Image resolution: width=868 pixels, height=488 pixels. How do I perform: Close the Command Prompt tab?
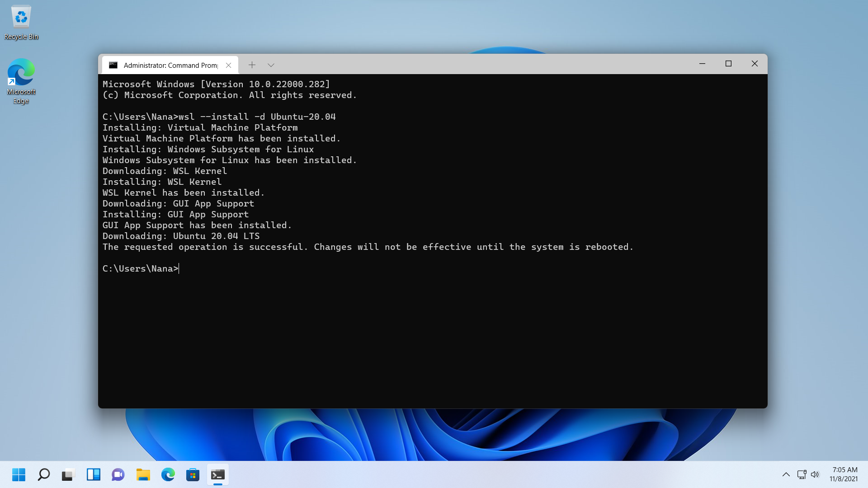pos(229,65)
